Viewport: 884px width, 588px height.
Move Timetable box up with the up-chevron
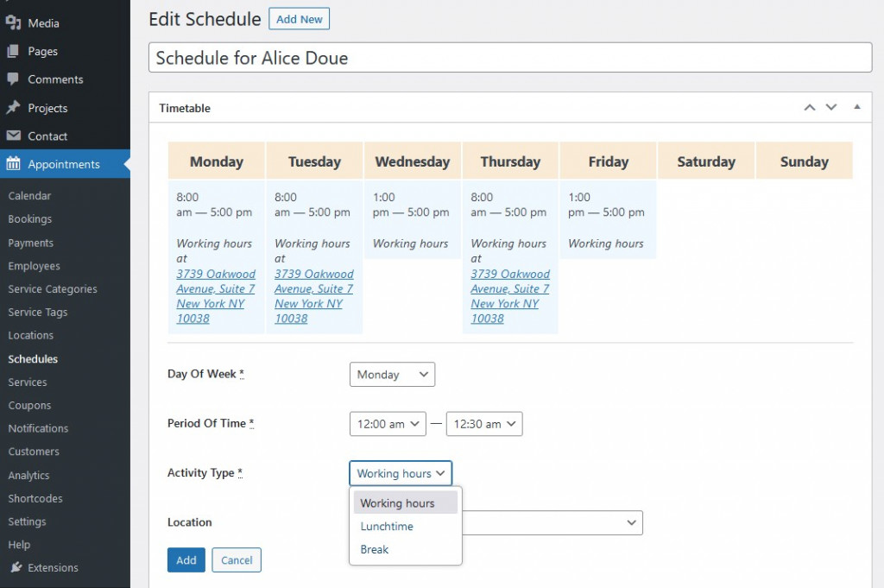[810, 107]
